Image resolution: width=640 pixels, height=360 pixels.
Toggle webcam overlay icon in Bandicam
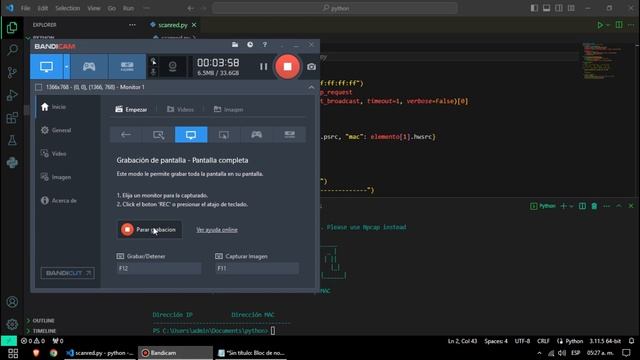pos(173,66)
